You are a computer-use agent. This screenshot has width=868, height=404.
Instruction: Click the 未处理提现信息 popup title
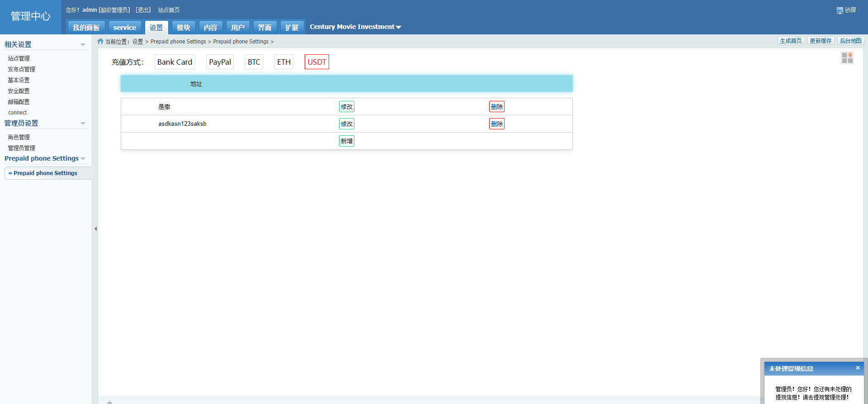coord(791,369)
